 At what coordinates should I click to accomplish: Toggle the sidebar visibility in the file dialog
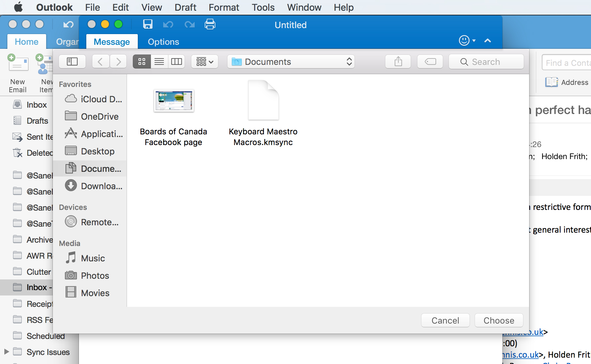pyautogui.click(x=72, y=62)
